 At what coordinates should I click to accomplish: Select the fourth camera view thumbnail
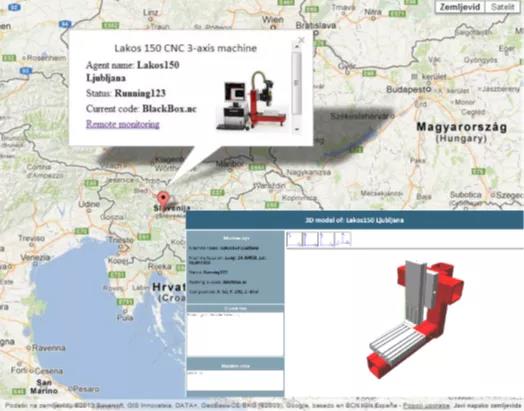click(343, 239)
